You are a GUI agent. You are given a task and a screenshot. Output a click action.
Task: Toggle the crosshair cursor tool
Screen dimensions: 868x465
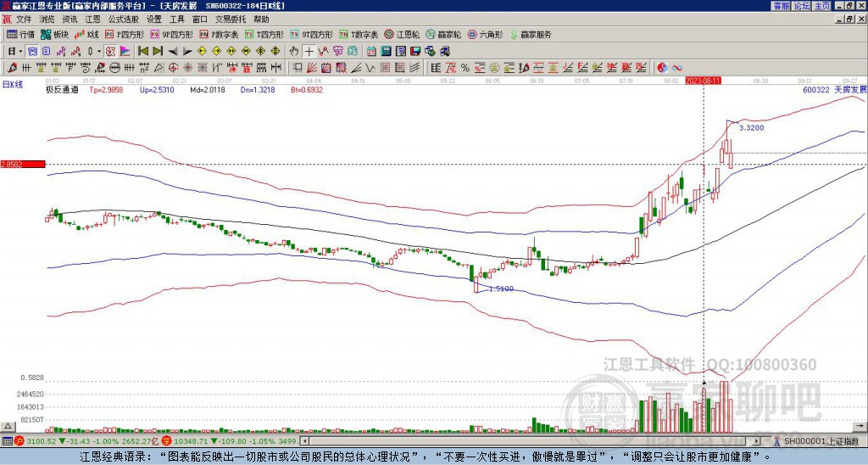(x=309, y=52)
